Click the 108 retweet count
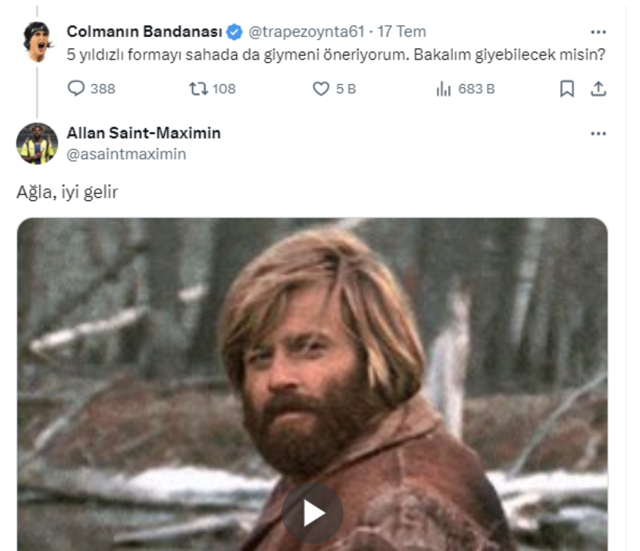Viewport: 640px width, 551px height. (x=224, y=89)
